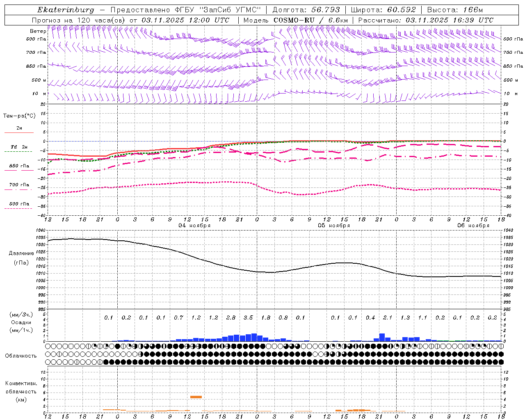The image size is (525, 420).
Task: Click the 1.3 precipitation value
Action: (x=405, y=318)
